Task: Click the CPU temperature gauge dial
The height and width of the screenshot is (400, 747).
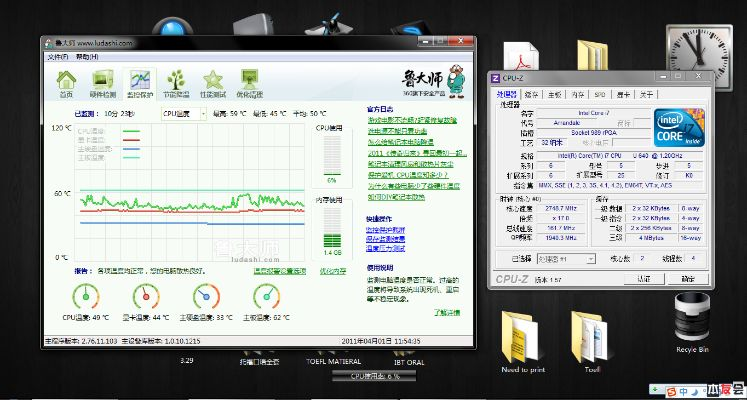Action: click(x=86, y=296)
